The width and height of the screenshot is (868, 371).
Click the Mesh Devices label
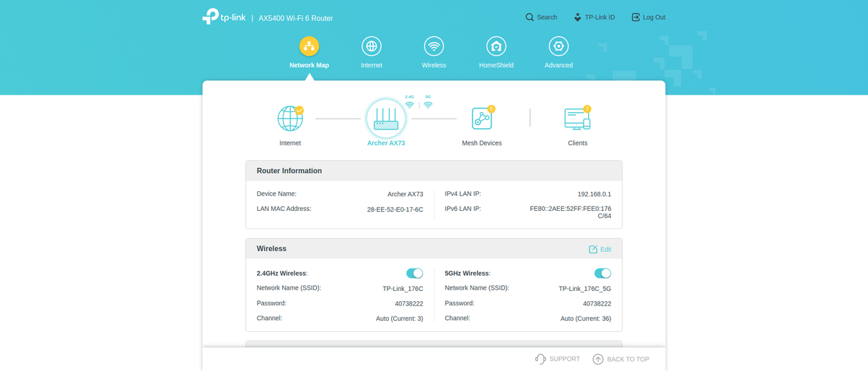click(x=481, y=143)
